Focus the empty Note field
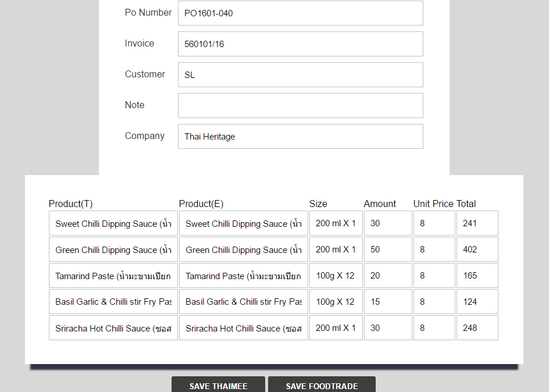Image resolution: width=549 pixels, height=392 pixels. tap(300, 106)
